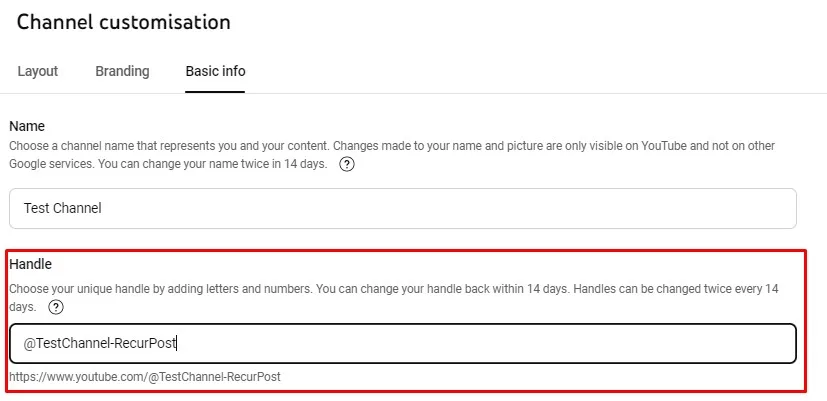Screen dimensions: 827x401
Task: Open the help icon in Name section
Action: (x=347, y=165)
